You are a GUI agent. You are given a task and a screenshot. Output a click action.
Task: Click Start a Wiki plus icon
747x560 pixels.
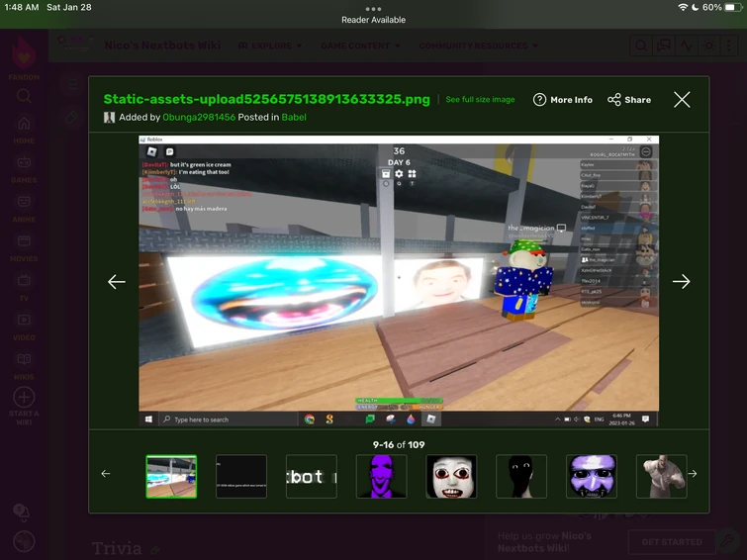pyautogui.click(x=24, y=397)
